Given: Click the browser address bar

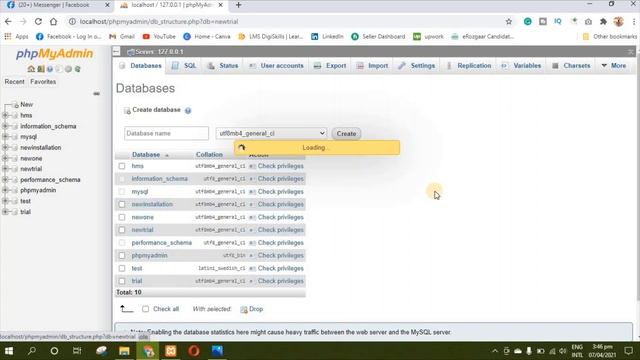Looking at the screenshot, I should pyautogui.click(x=286, y=22).
